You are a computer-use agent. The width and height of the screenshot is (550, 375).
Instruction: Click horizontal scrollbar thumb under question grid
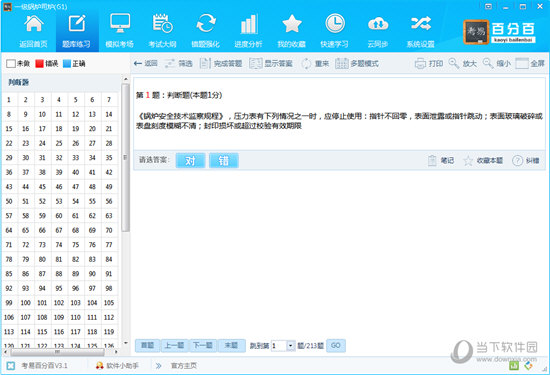57,351
